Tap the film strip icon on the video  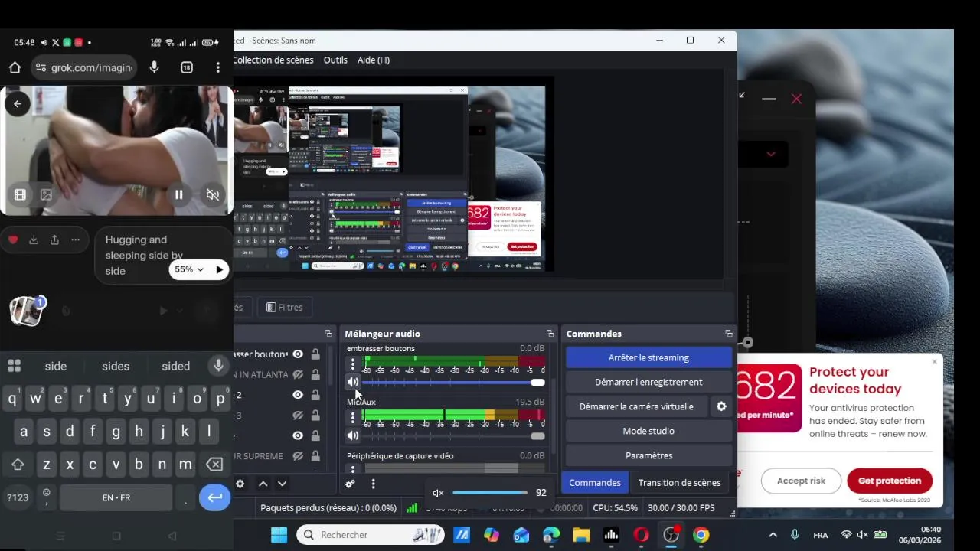[21, 195]
